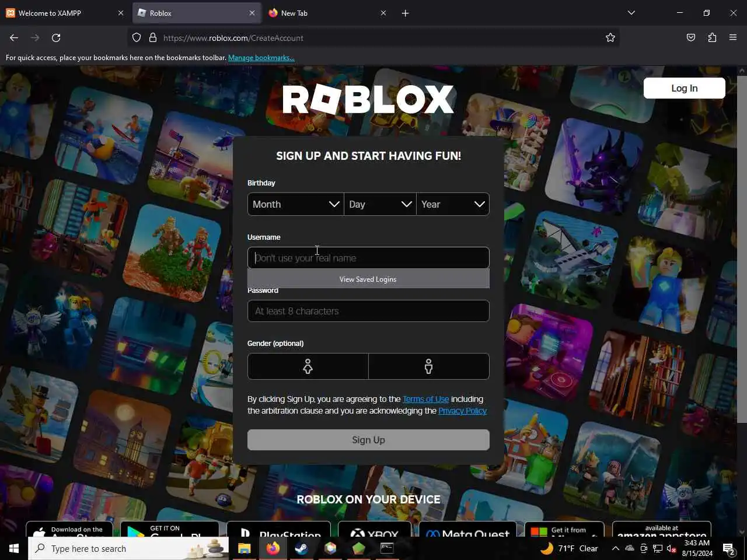
Task: Click the Log In button
Action: click(x=685, y=88)
